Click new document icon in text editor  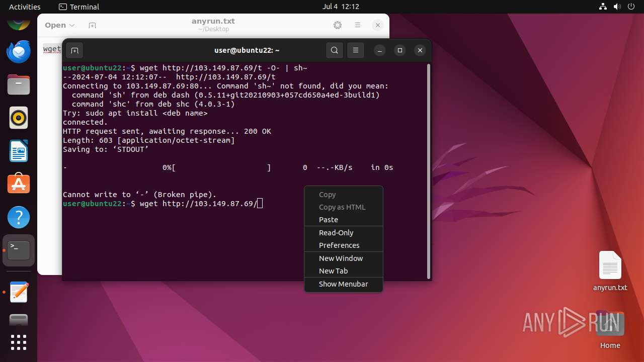coord(92,25)
